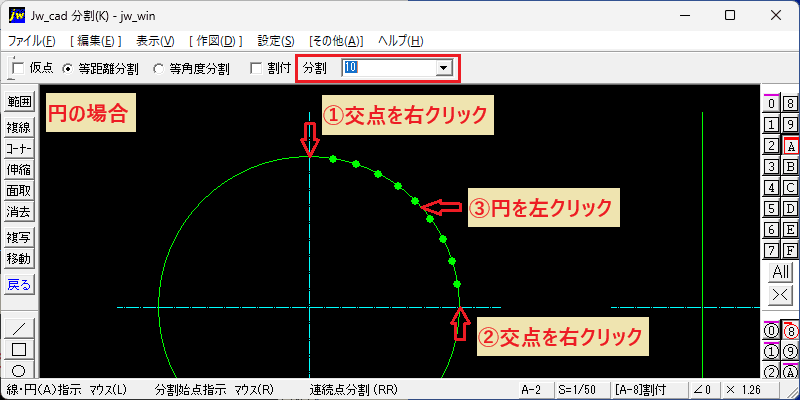This screenshot has width=800, height=400.
Task: Select circled layer group 8
Action: [790, 331]
